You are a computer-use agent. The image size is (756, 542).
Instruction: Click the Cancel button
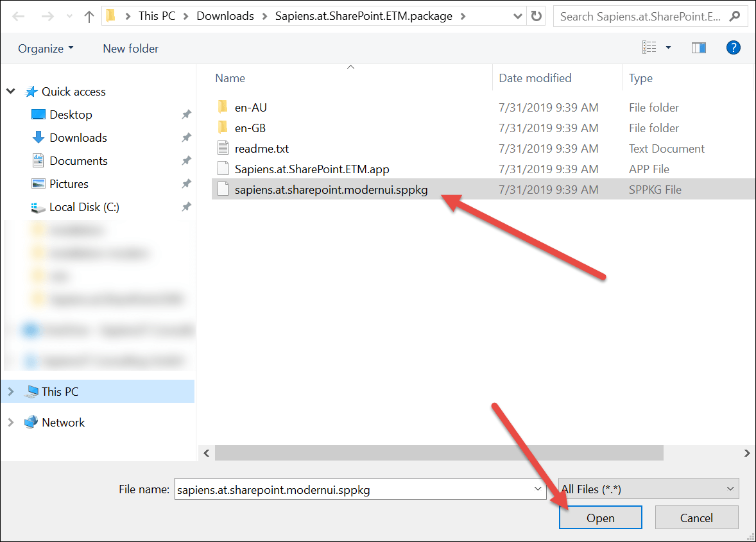[696, 518]
